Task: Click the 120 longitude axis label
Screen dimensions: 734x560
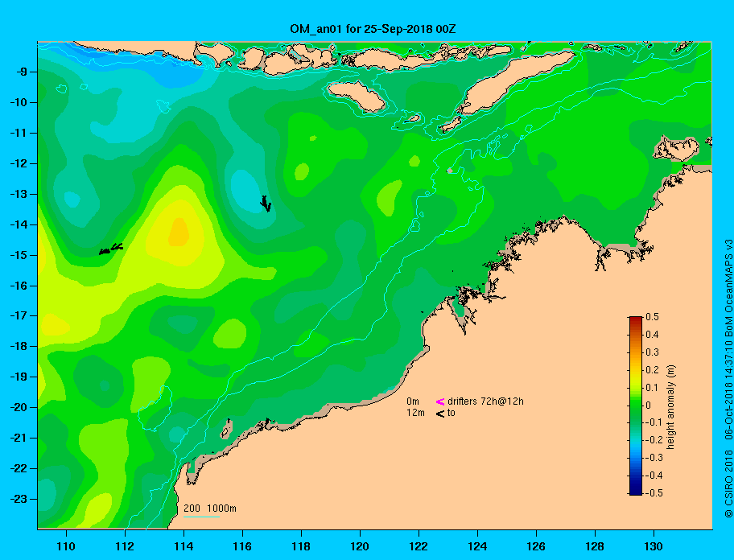Action: pyautogui.click(x=360, y=546)
